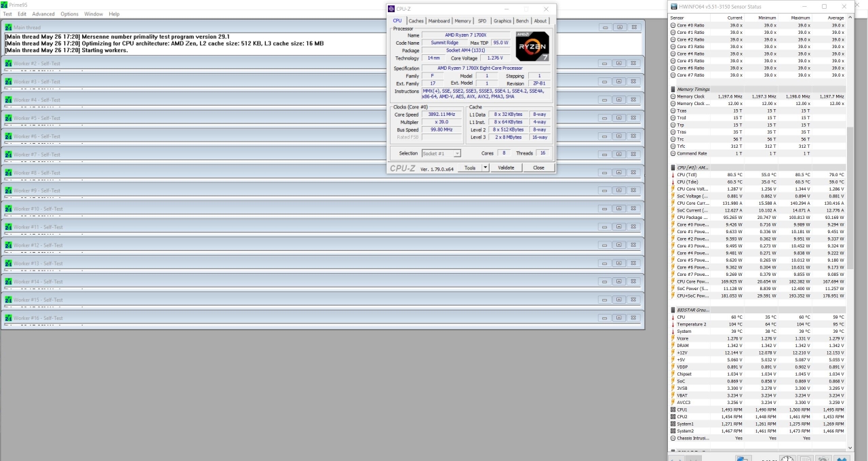Viewport: 868px width, 461px height.
Task: Click the Ryzen 7 logo in CPU-Z
Action: pos(532,46)
